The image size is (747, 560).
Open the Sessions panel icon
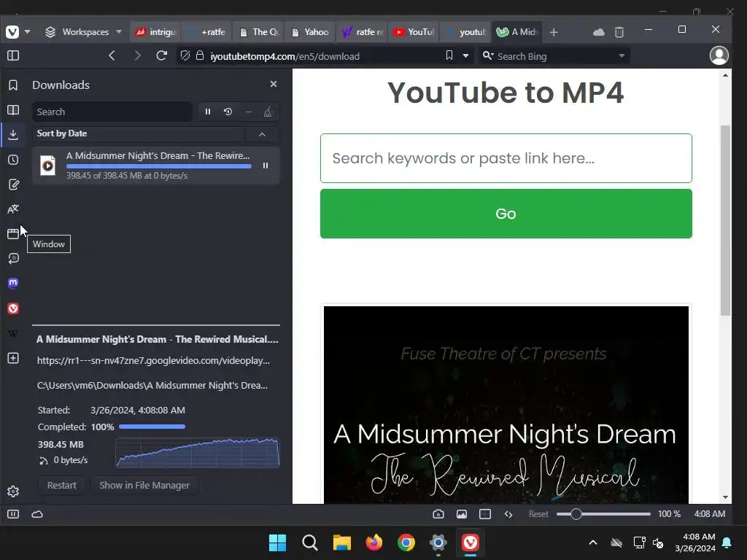pyautogui.click(x=13, y=259)
